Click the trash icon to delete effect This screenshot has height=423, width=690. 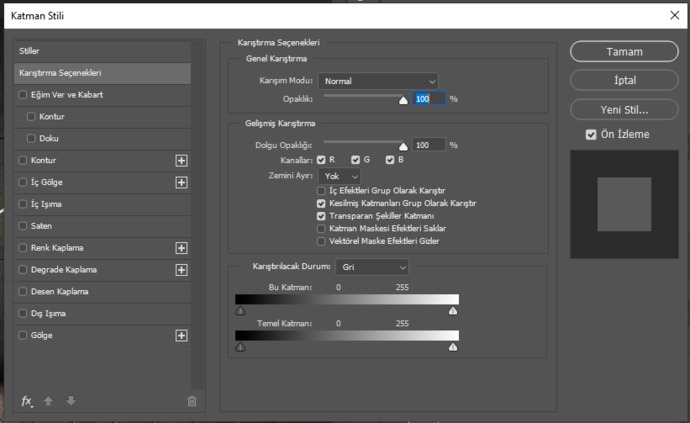192,401
